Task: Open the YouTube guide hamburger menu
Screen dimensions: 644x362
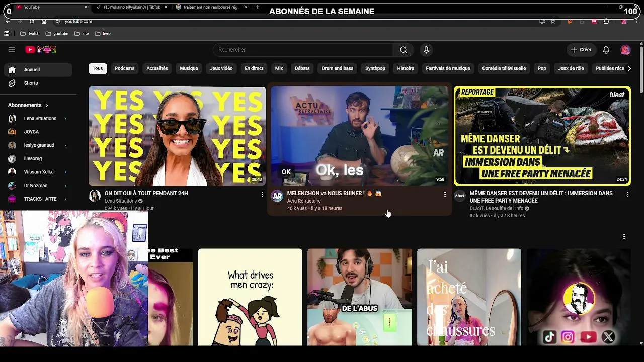Action: click(12, 50)
